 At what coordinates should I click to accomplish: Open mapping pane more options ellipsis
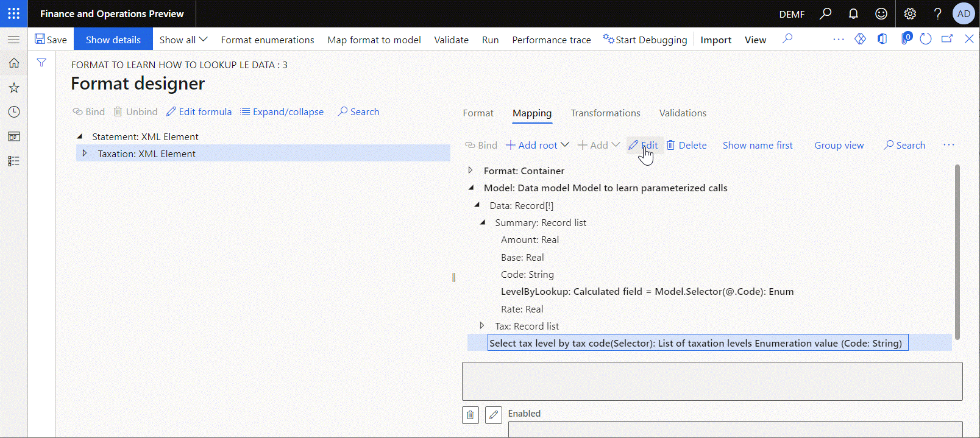pyautogui.click(x=948, y=145)
